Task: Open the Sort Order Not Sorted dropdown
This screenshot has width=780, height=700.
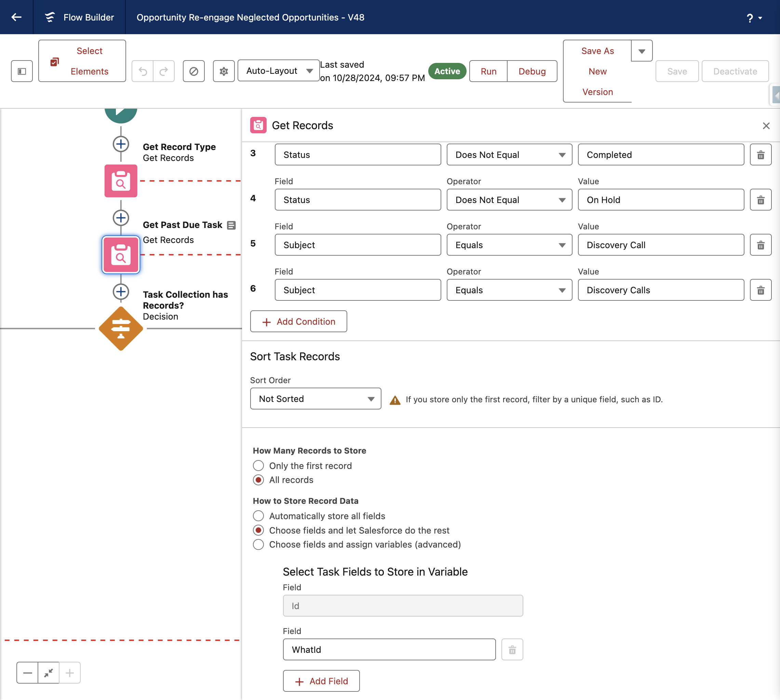Action: pyautogui.click(x=315, y=399)
